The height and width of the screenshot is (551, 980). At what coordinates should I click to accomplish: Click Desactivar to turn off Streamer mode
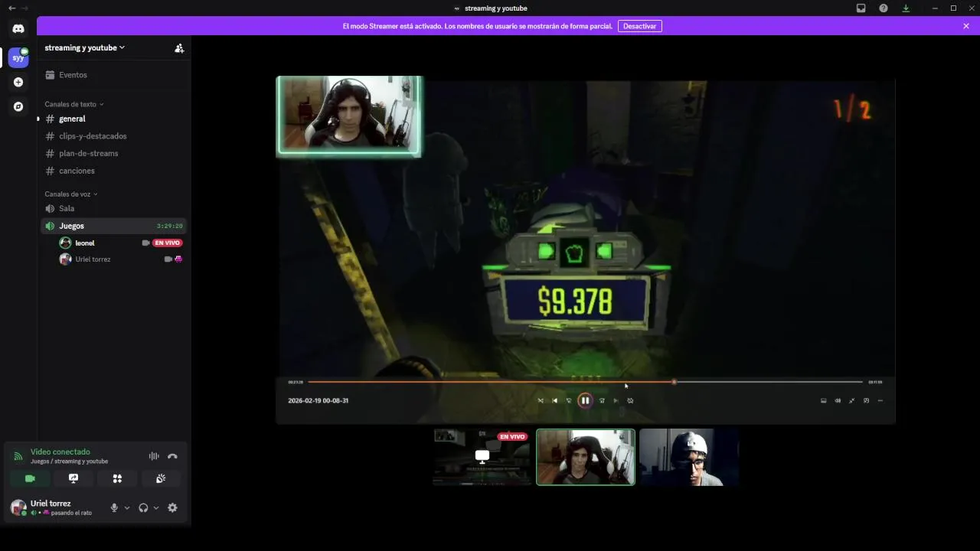639,26
